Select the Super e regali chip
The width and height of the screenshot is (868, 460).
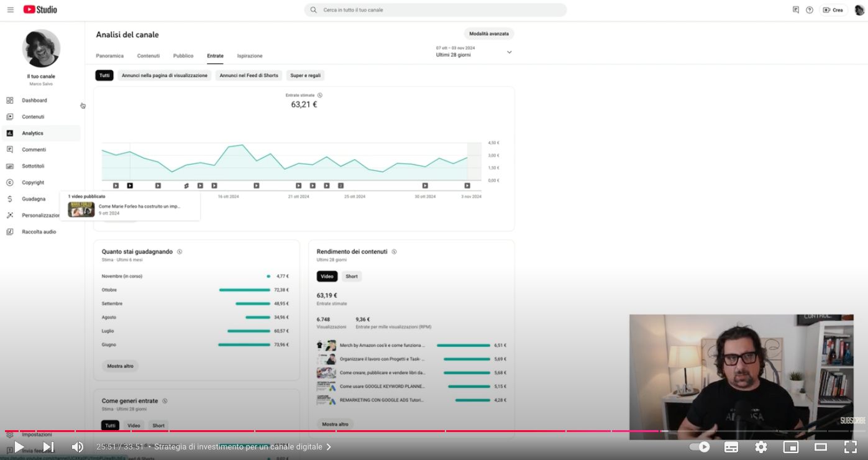point(305,75)
